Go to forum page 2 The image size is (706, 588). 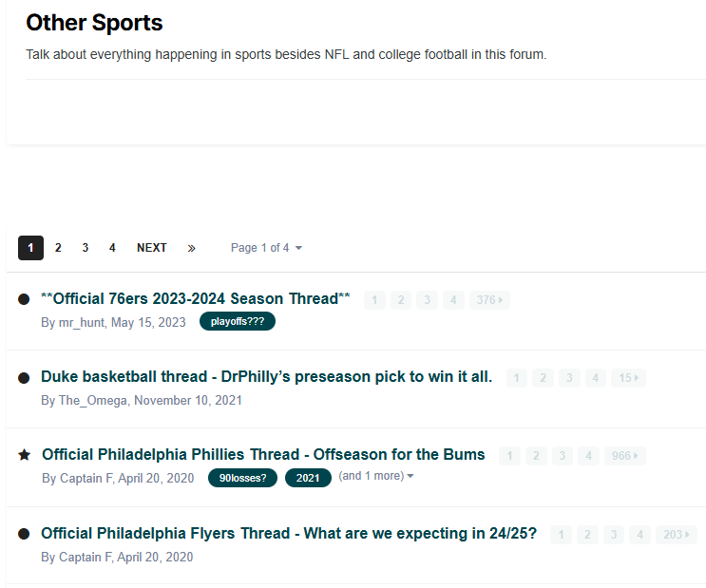tap(58, 248)
